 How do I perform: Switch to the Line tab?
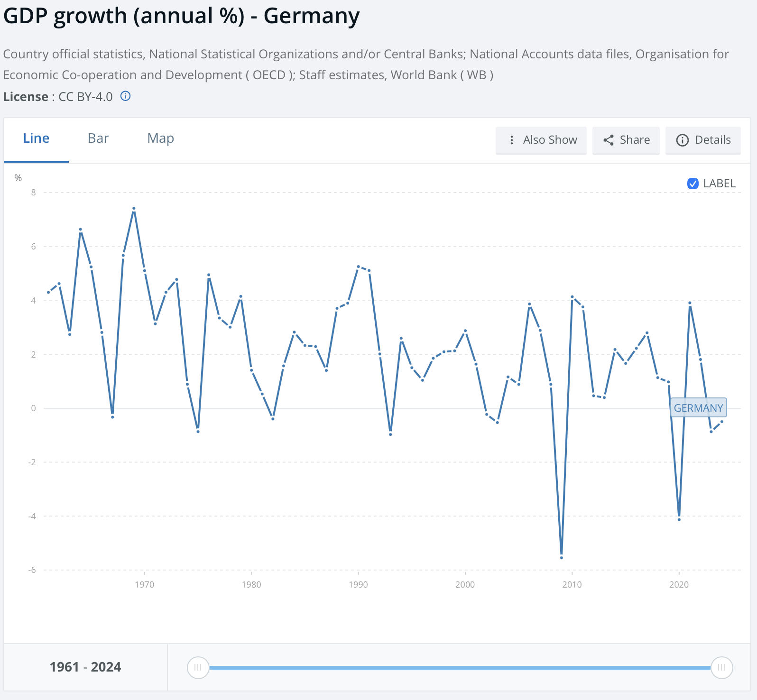click(x=36, y=138)
